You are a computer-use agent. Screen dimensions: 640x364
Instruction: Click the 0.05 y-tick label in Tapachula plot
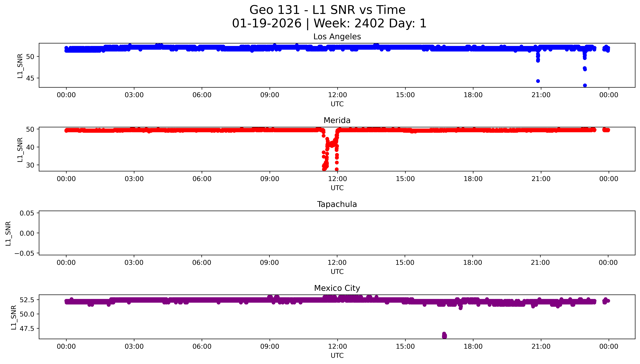(27, 213)
